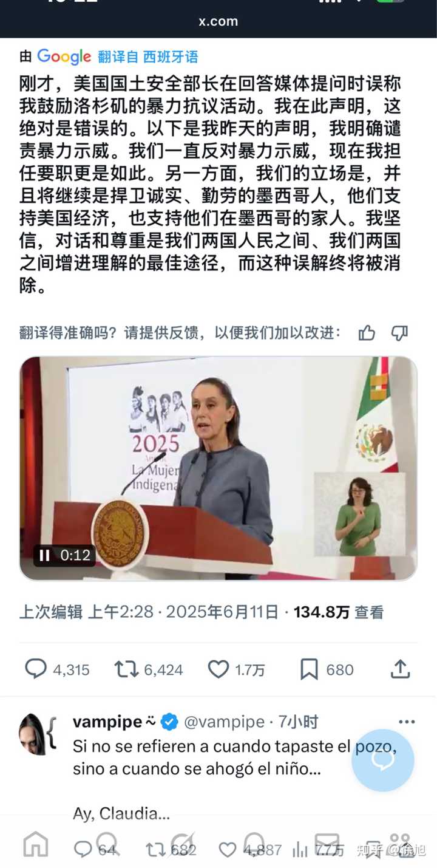This screenshot has width=437, height=868.
Task: Open the @vampipe handle link
Action: click(224, 722)
